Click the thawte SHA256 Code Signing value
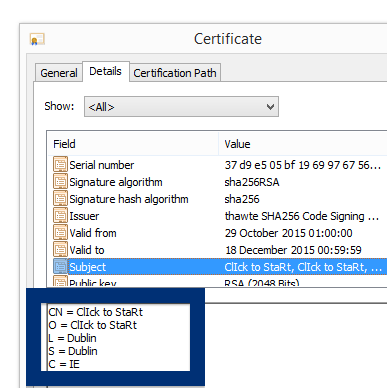The width and height of the screenshot is (387, 388). coord(302,216)
